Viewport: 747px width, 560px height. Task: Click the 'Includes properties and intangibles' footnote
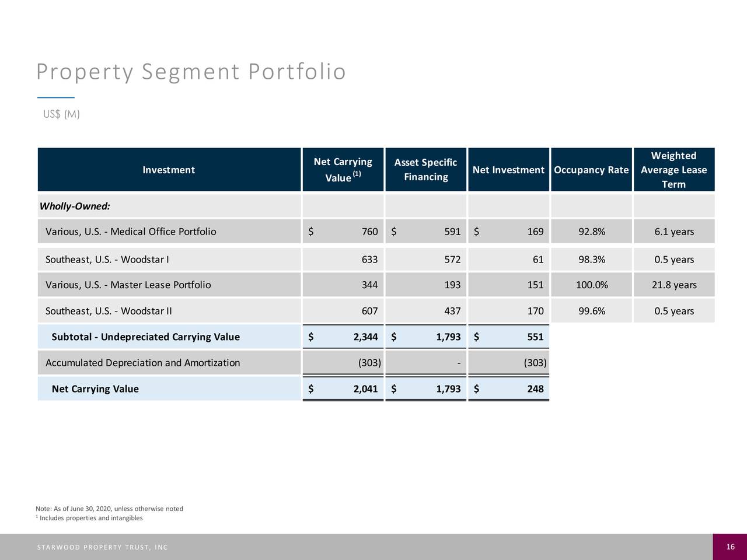[x=89, y=518]
